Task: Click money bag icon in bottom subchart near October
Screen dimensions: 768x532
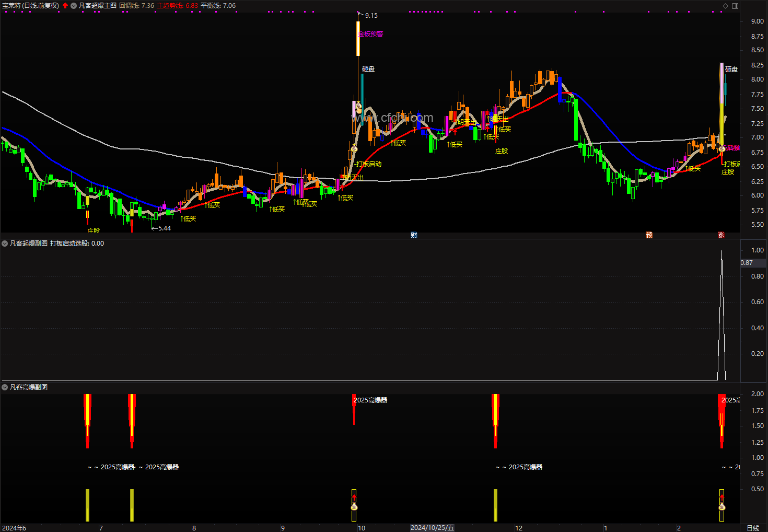Action: pos(354,507)
